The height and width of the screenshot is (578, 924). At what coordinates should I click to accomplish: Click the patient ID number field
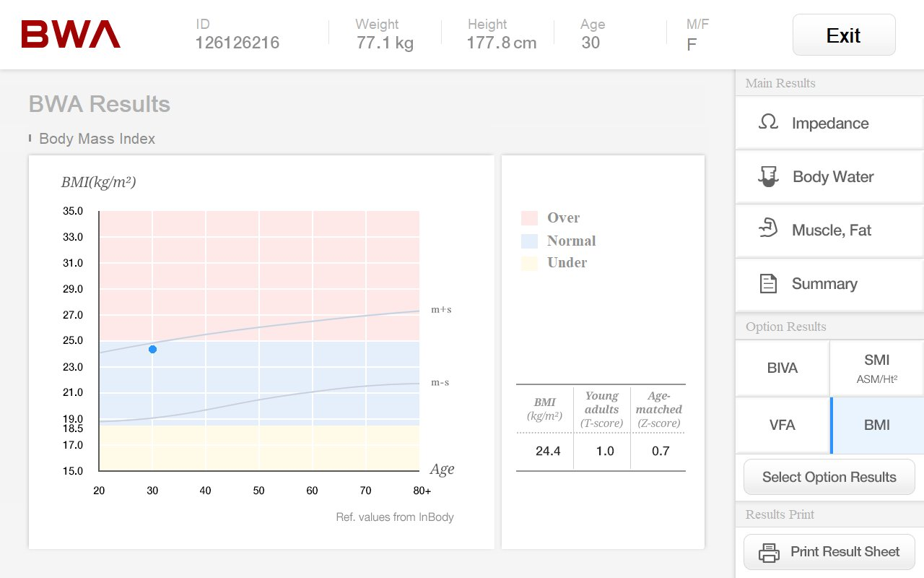coord(237,43)
